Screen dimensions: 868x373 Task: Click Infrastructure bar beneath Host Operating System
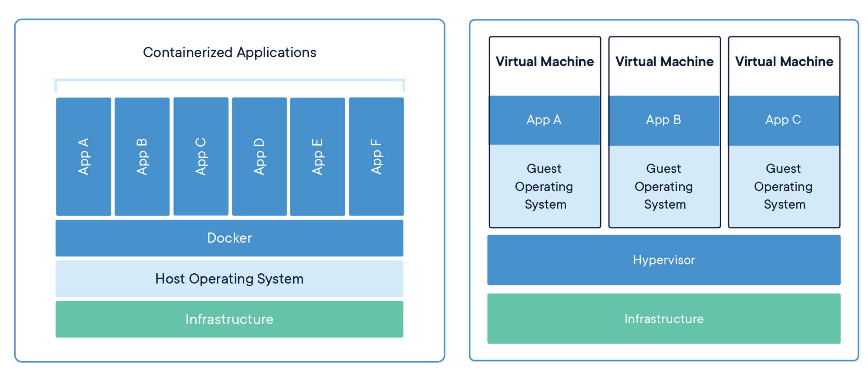tap(229, 319)
